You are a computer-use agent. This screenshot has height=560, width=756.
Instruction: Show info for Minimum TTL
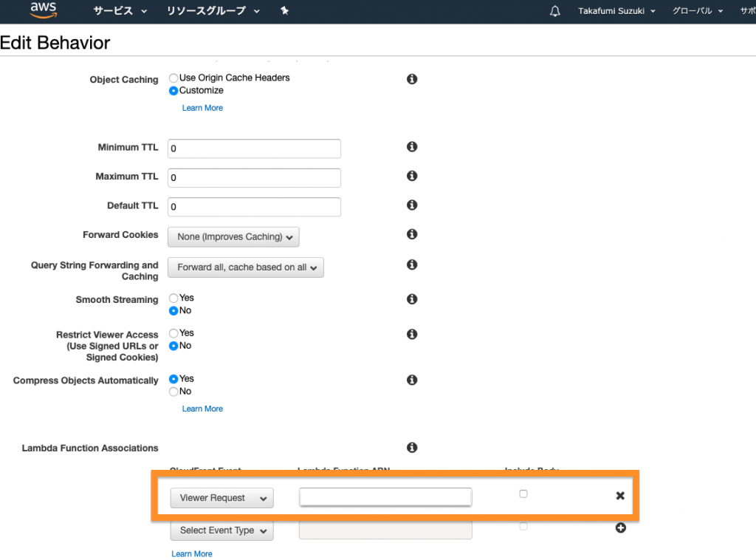tap(412, 147)
